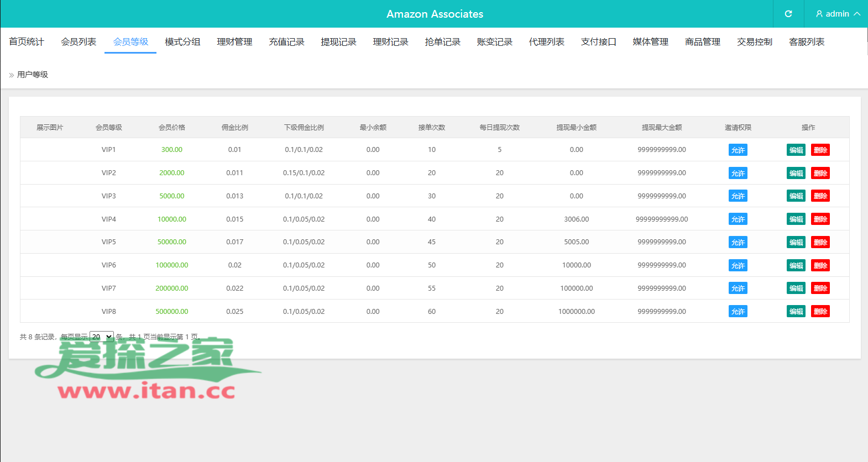Open the 支付接口 menu item
This screenshot has width=868, height=462.
(598, 42)
